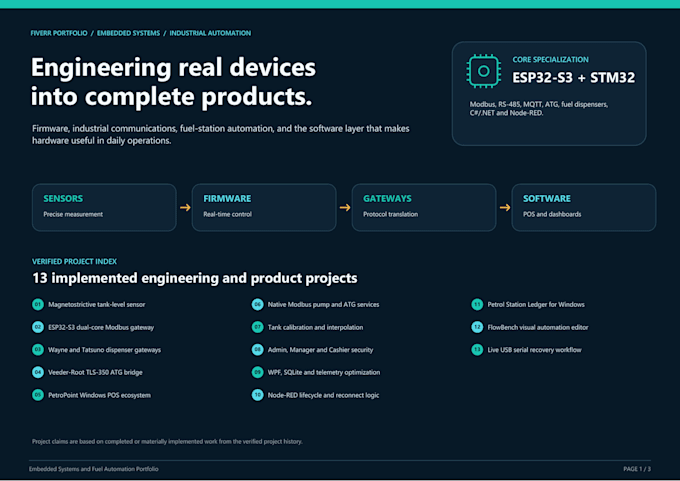
Task: Click the 04 number badge
Action: pos(38,372)
